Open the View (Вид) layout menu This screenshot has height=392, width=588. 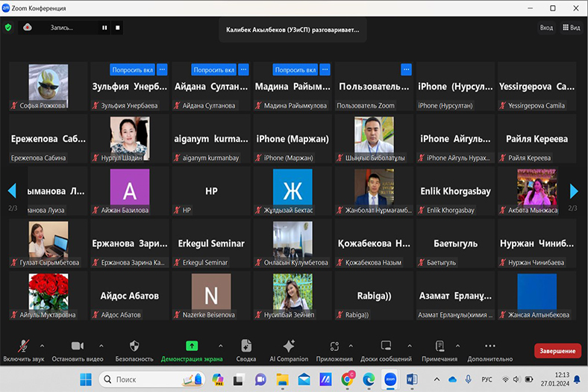[570, 28]
